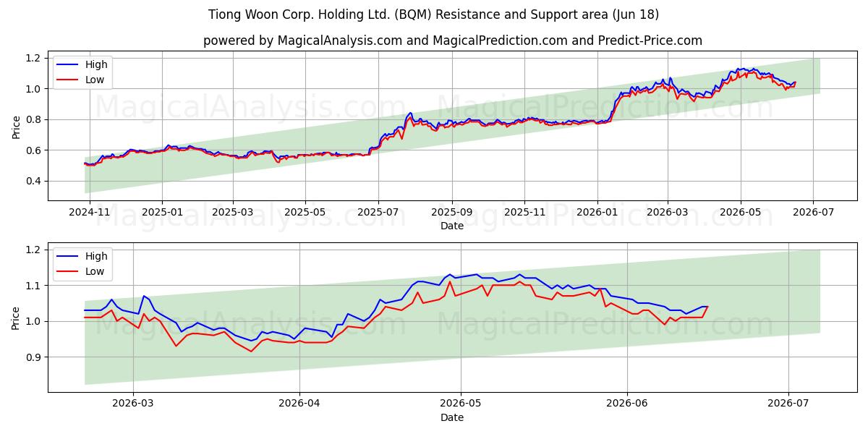Click the '2026-05' date tick on bottom chart

pos(461,404)
